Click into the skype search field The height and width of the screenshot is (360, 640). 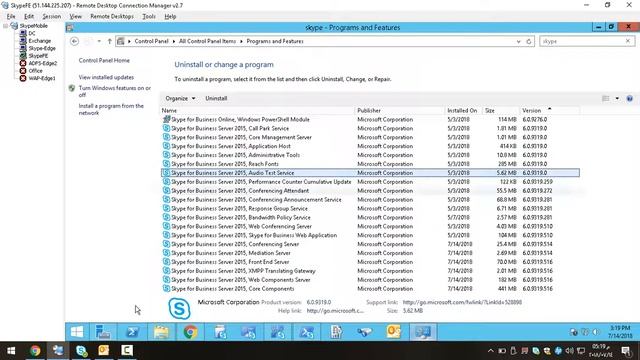tap(582, 41)
